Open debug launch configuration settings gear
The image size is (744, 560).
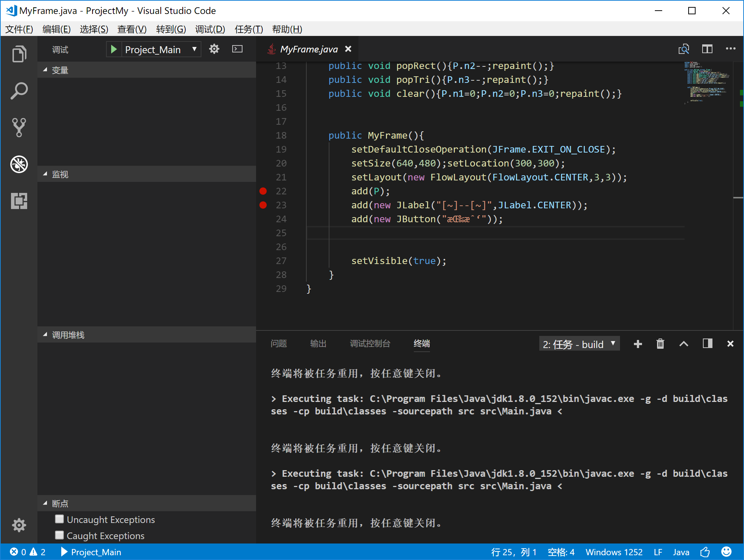[214, 49]
